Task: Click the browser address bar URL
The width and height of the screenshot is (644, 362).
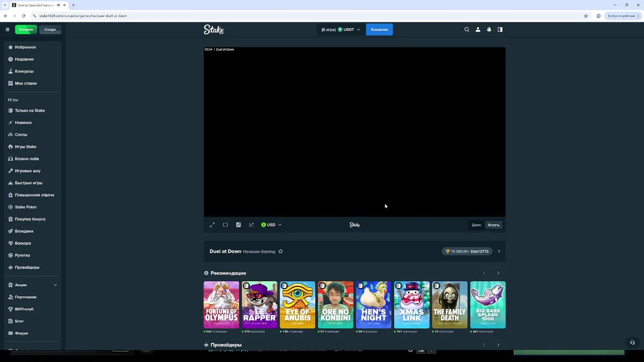Action: [x=83, y=16]
